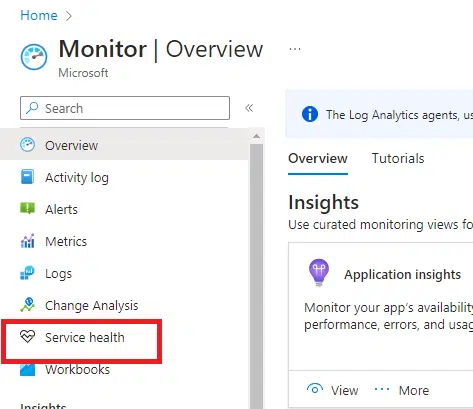The width and height of the screenshot is (473, 409).
Task: Open the Activity log icon in sidebar
Action: click(27, 177)
